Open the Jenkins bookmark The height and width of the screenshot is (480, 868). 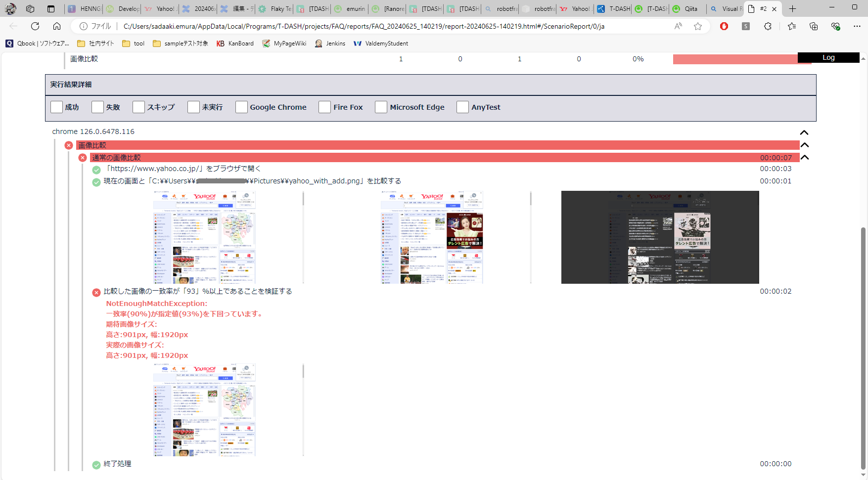coord(330,44)
